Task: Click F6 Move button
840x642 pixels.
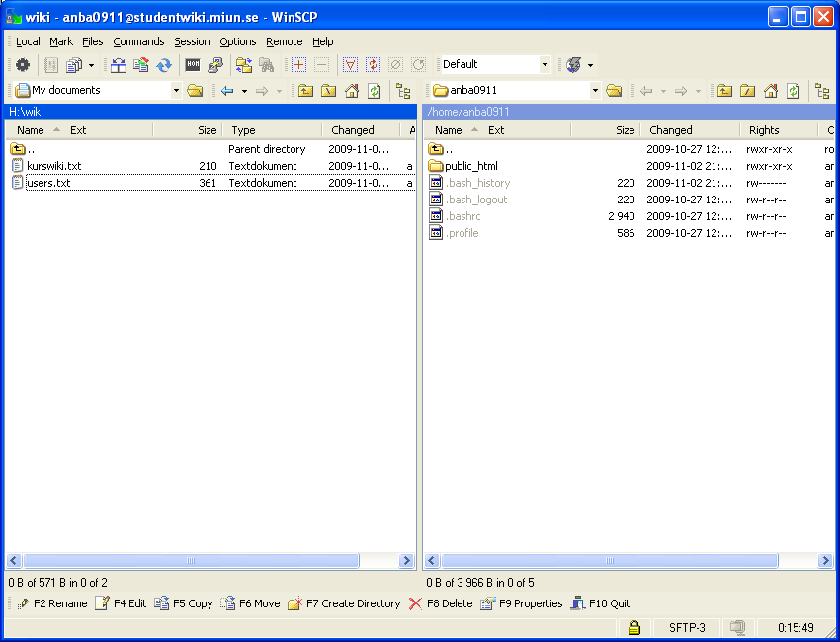Action: pyautogui.click(x=251, y=603)
